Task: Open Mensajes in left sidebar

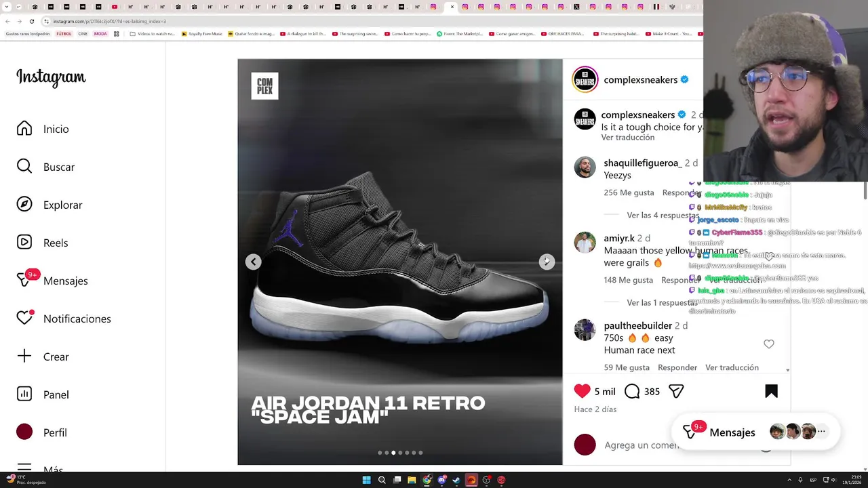Action: point(52,281)
